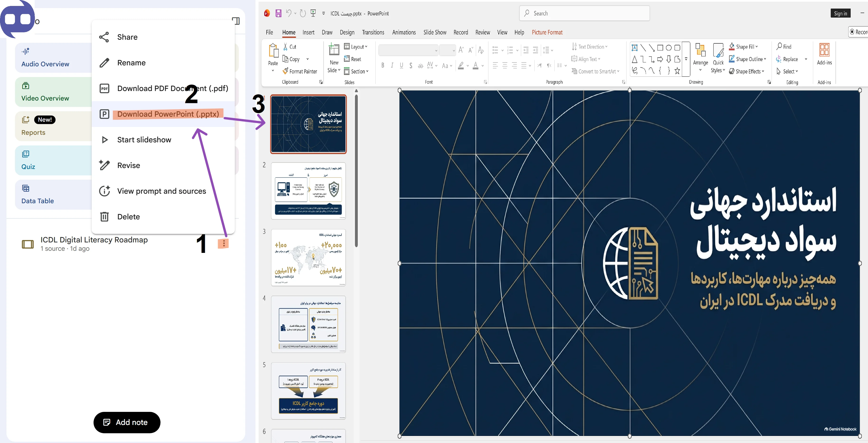The height and width of the screenshot is (443, 868).
Task: Open the Select dropdown in Editing
Action: (x=787, y=71)
